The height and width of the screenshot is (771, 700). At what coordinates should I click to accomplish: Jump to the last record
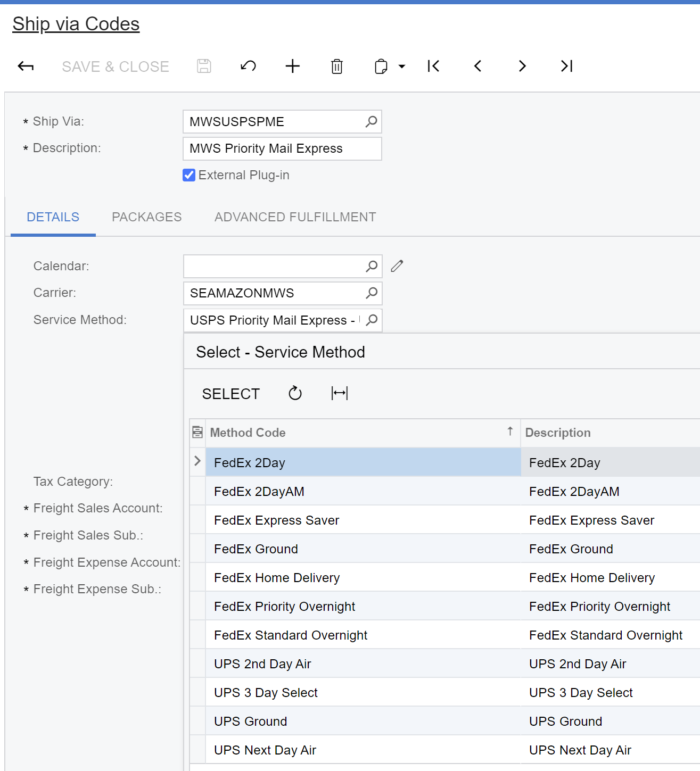coord(566,67)
